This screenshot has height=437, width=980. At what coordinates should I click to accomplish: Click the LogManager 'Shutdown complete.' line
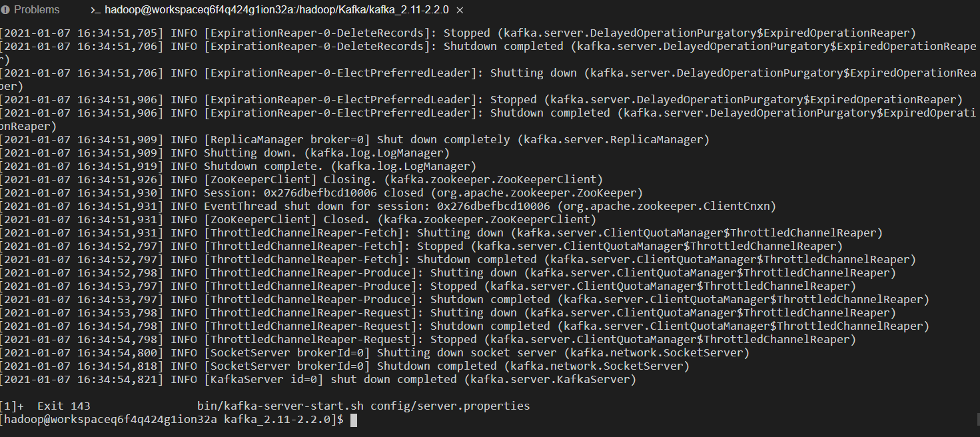[x=239, y=167]
